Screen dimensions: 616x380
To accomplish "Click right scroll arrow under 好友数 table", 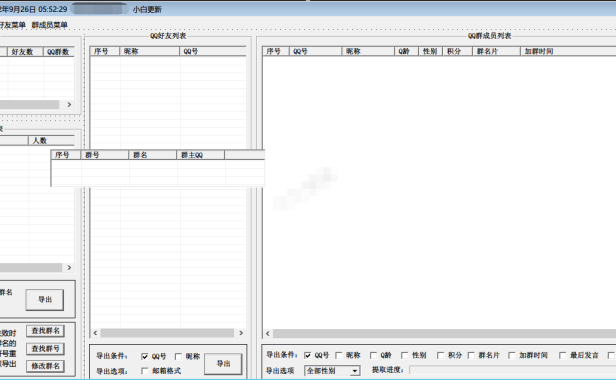I will [69, 105].
